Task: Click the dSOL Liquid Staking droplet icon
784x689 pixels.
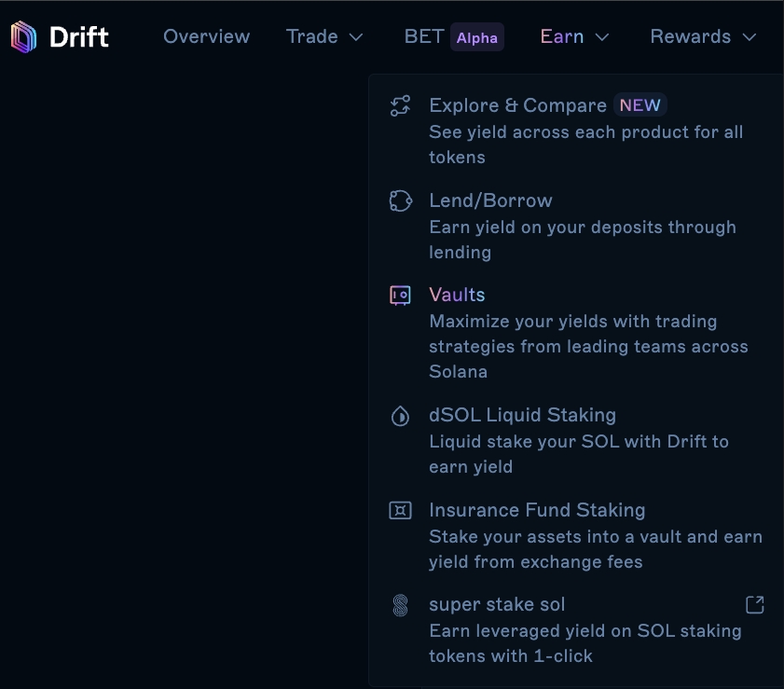Action: [x=400, y=416]
